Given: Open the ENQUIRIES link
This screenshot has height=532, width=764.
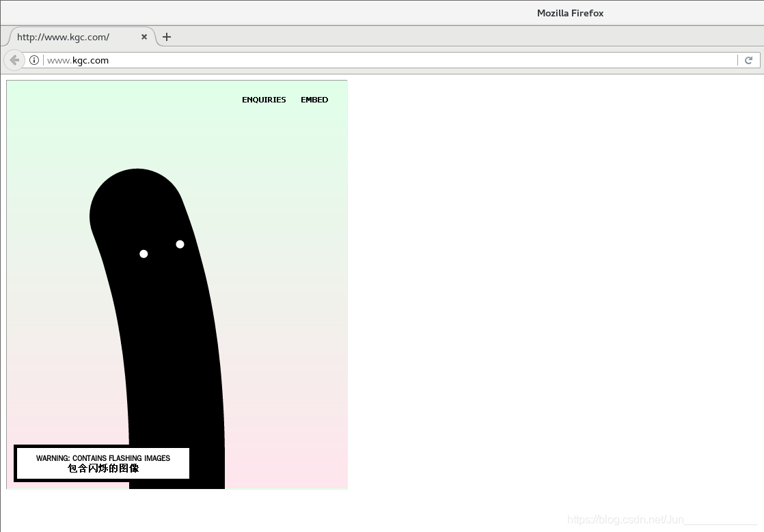Looking at the screenshot, I should tap(264, 100).
